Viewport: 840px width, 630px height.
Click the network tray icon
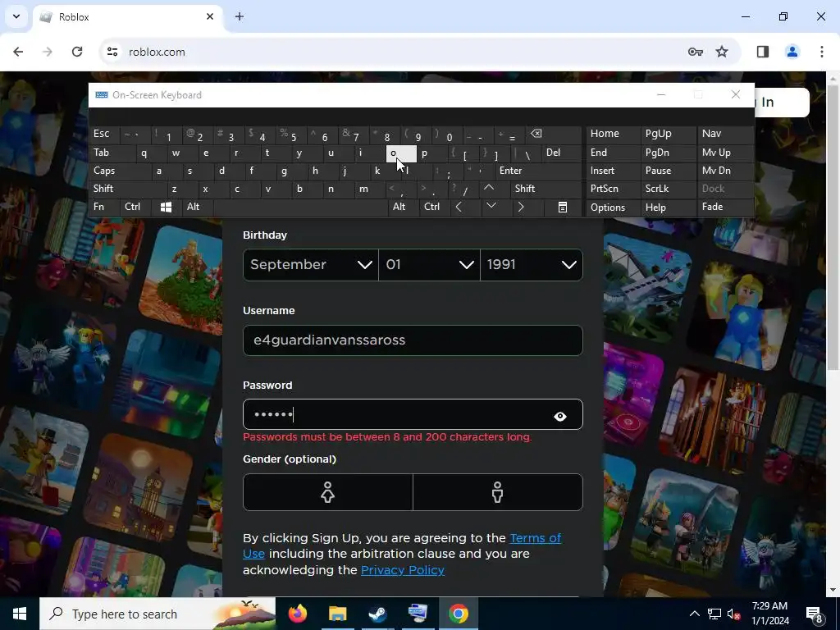714,614
